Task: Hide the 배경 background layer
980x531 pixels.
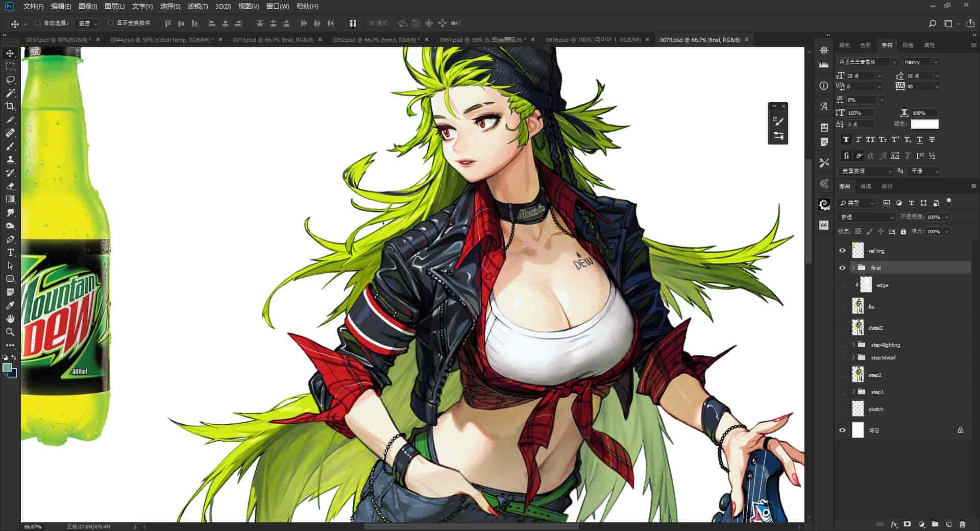Action: [842, 430]
